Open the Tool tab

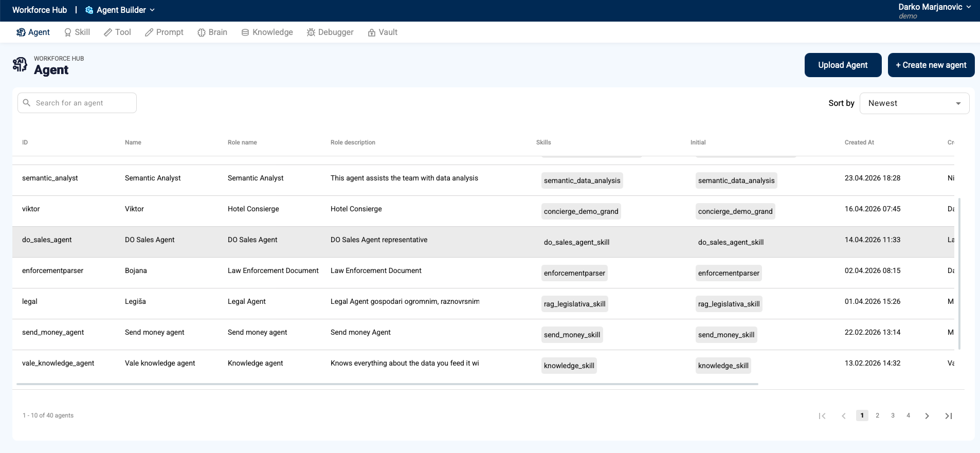tap(117, 32)
